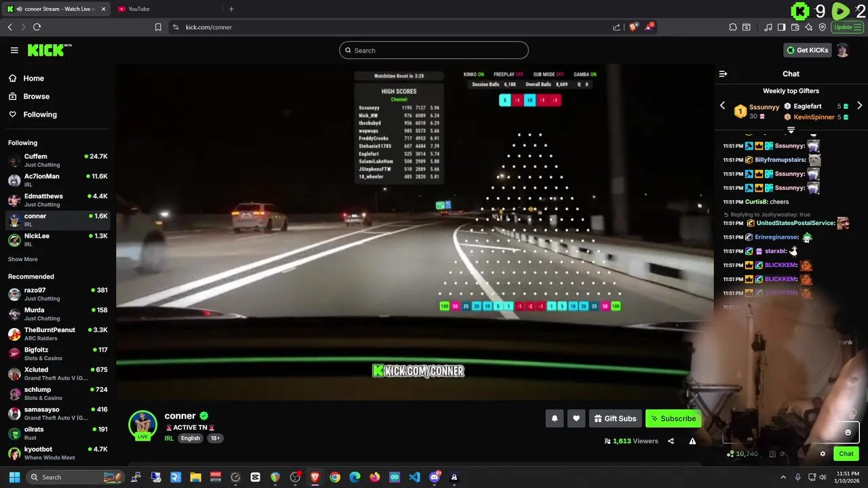Click UnitedStatesPostalService chat username
The image size is (868, 488).
(795, 223)
